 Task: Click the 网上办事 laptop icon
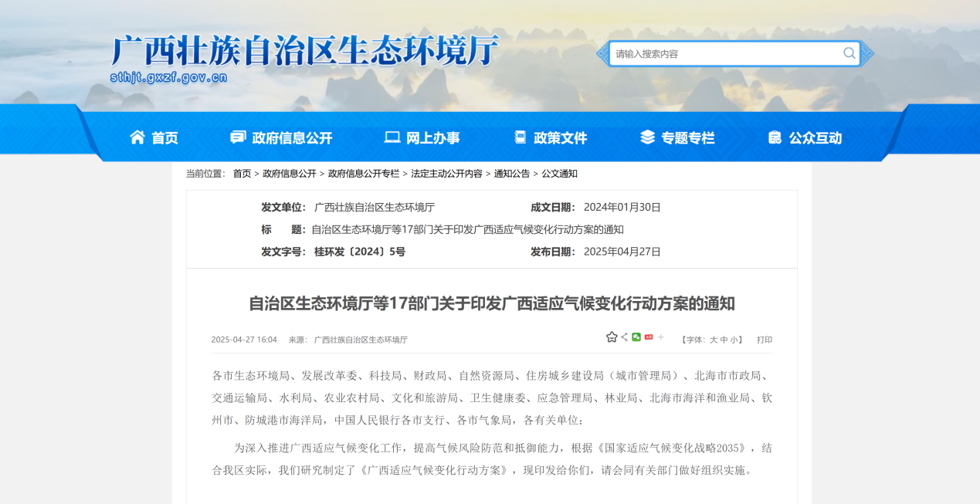click(x=392, y=137)
